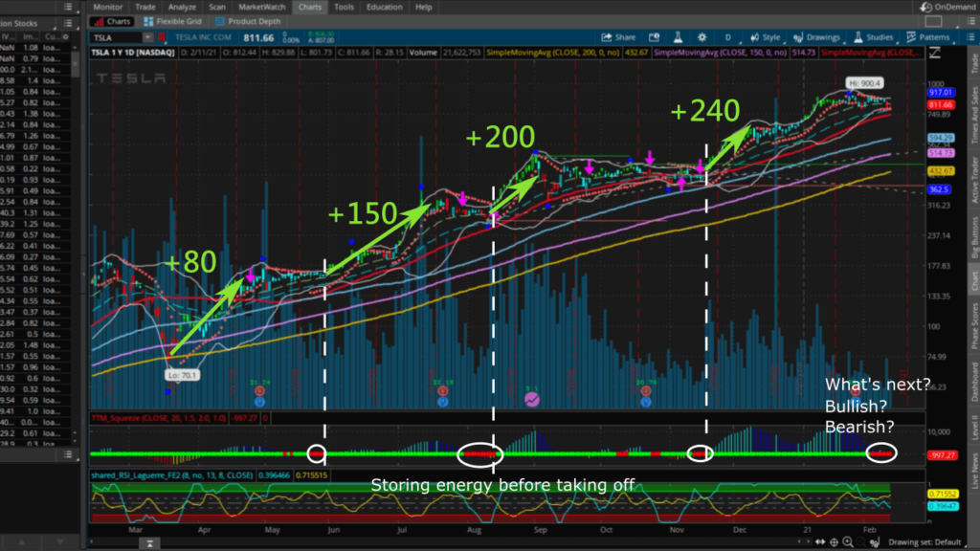The height and width of the screenshot is (551, 980).
Task: Click the red earnings marker near May
Action: click(x=259, y=391)
